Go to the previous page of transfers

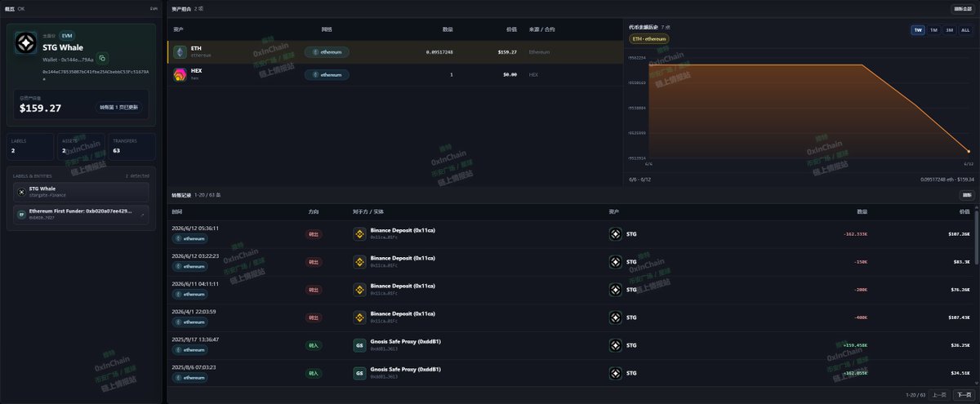coord(940,394)
